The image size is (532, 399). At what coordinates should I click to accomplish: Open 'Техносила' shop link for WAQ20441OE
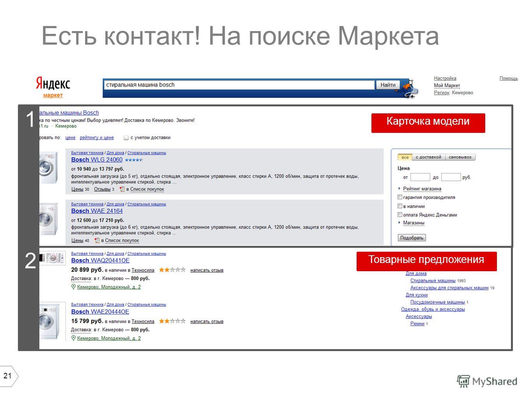coord(143,270)
